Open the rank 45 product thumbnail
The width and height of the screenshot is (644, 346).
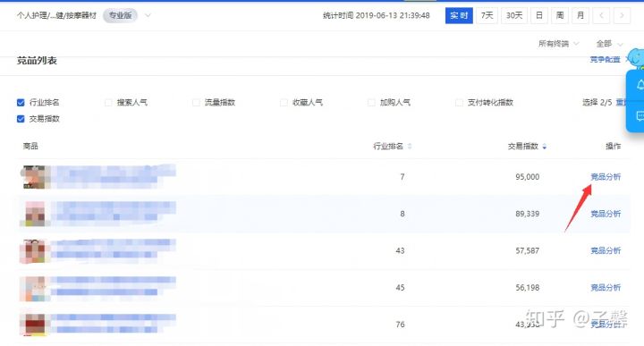tap(35, 288)
